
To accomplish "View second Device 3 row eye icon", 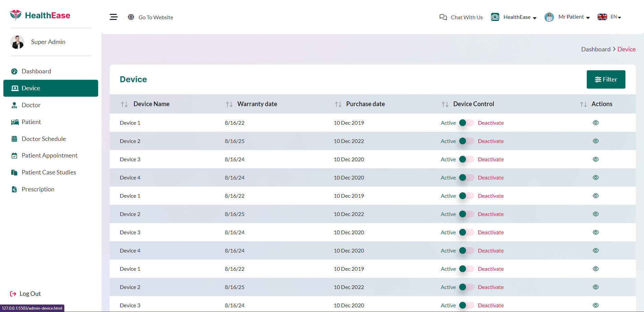I will [596, 232].
